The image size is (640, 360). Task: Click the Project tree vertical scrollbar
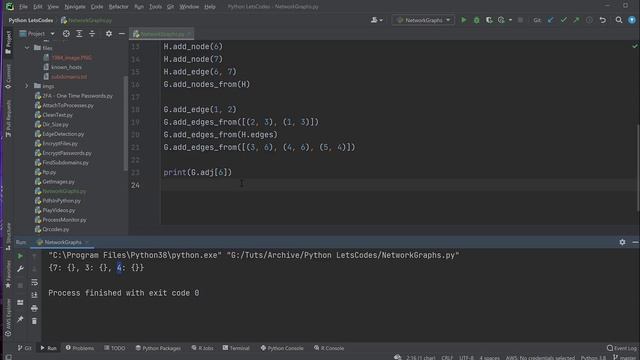pyautogui.click(x=125, y=122)
